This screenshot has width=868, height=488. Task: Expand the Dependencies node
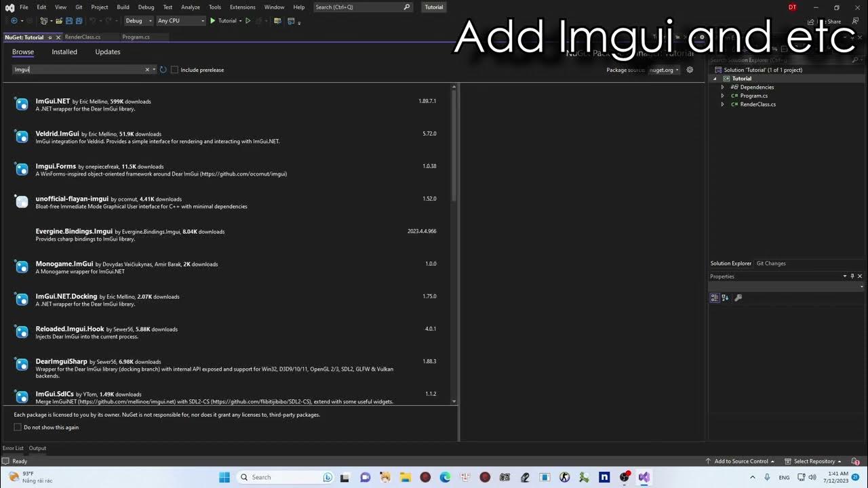[x=722, y=87]
